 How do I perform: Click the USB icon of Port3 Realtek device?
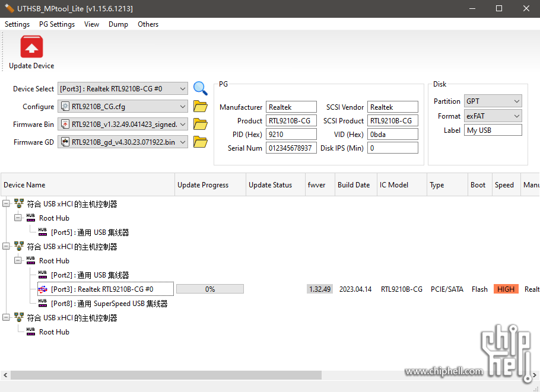pos(43,289)
